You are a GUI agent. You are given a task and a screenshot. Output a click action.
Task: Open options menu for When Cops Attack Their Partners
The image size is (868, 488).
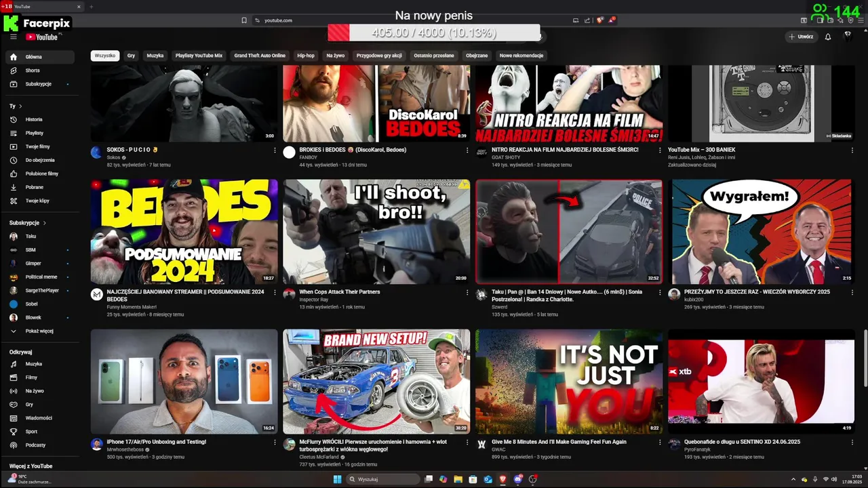click(467, 293)
